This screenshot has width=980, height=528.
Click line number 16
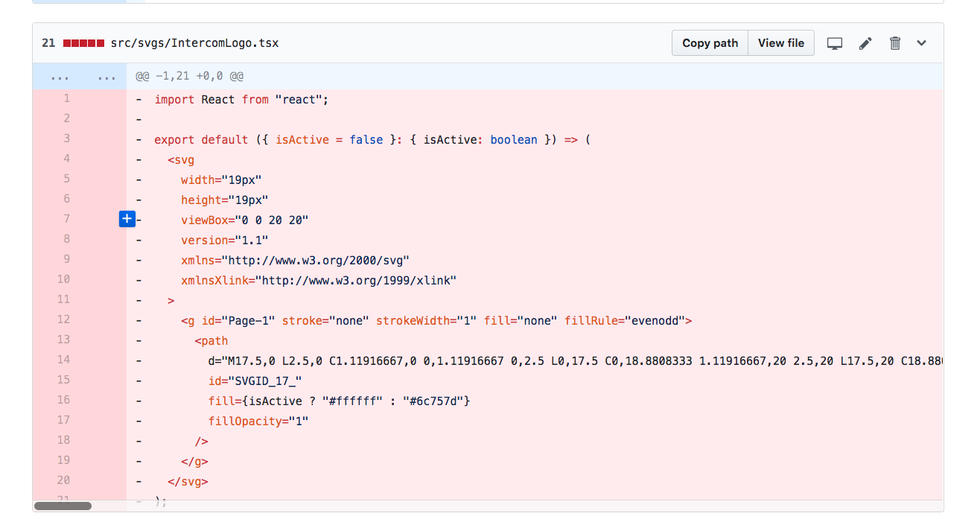(63, 400)
